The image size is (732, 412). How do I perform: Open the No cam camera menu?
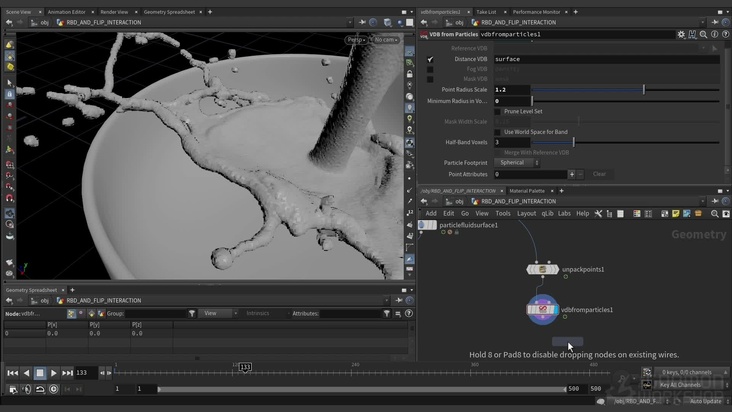(386, 40)
